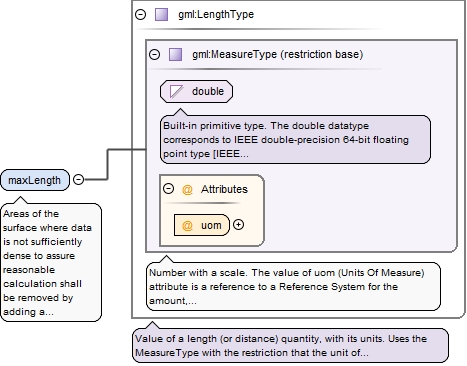Collapse the gml:LengthType node
This screenshot has height=366, width=467.
(140, 14)
